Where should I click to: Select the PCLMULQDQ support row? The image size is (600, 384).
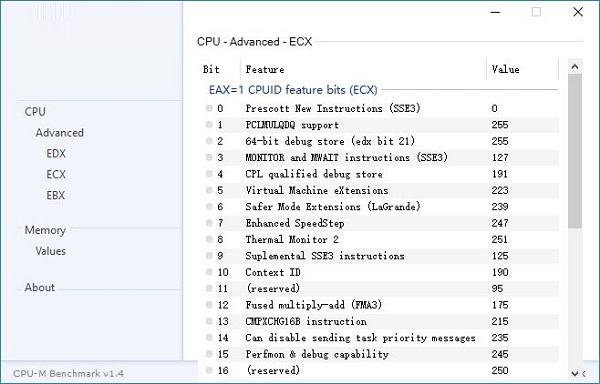point(382,125)
